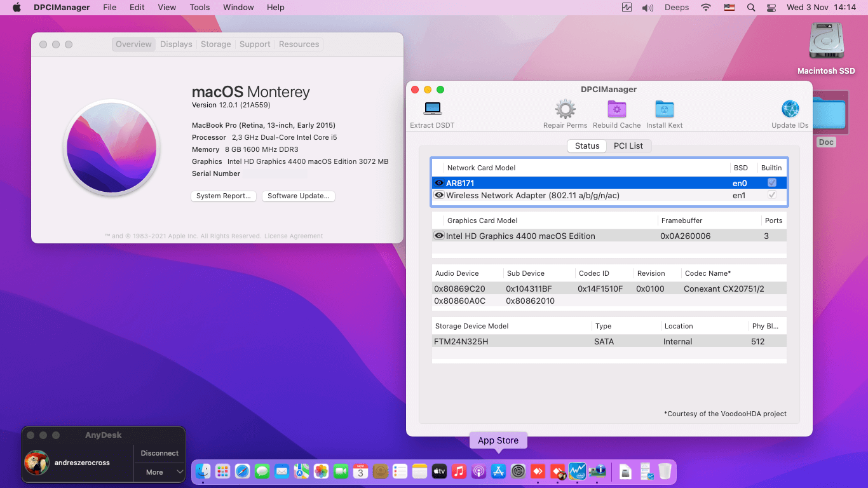Click the Intel Power Gadget Dock icon
Viewport: 868px width, 488px height.
577,471
